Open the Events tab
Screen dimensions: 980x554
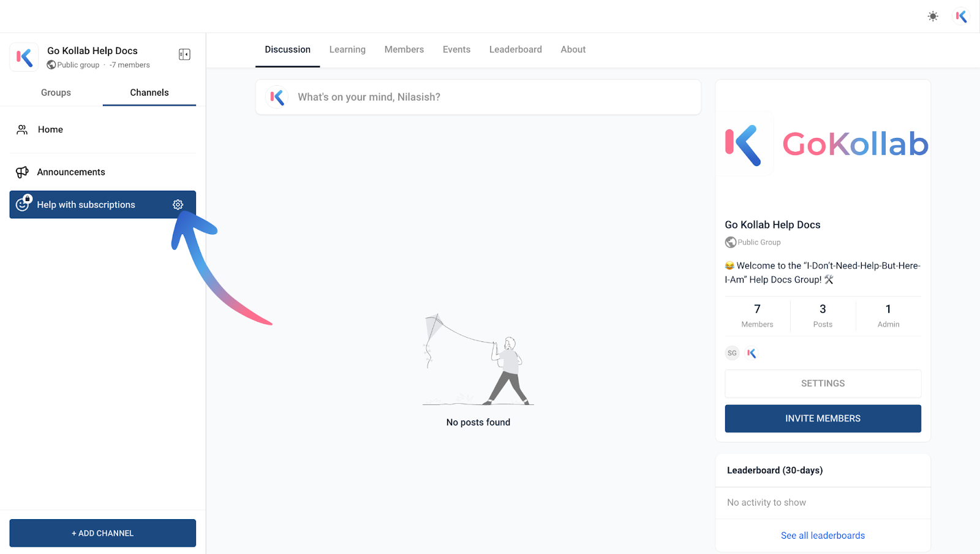pyautogui.click(x=457, y=50)
